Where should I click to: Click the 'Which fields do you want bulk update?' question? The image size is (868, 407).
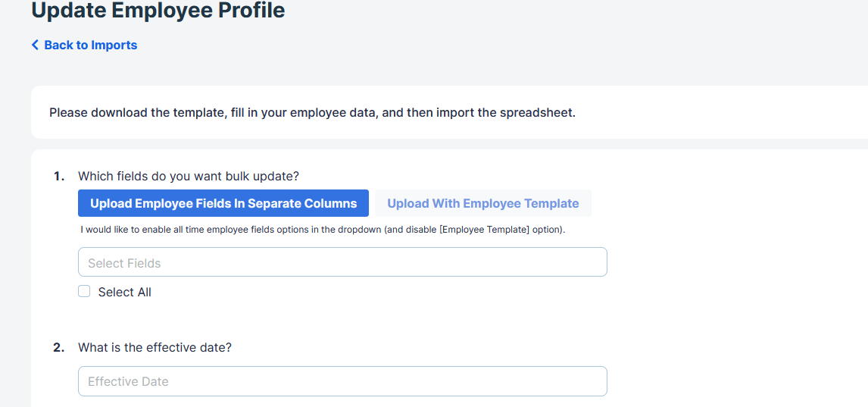[x=188, y=176]
